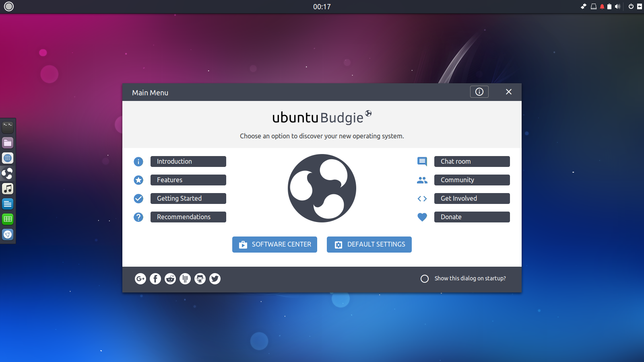The width and height of the screenshot is (644, 362).
Task: Open the clock showing 00:17
Action: 322,7
